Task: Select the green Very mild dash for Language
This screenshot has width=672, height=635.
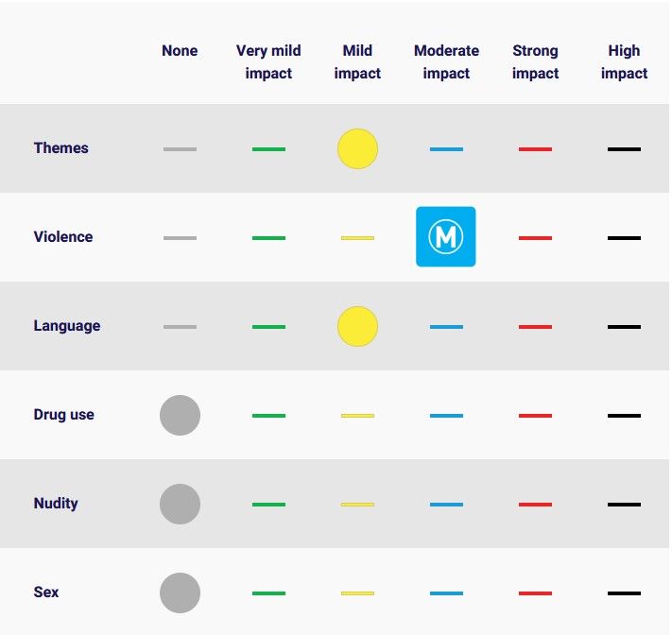Action: [268, 327]
